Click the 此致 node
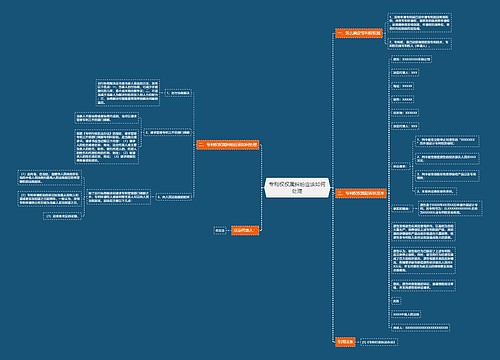This screenshot has width=500, height=360. pos(396,301)
